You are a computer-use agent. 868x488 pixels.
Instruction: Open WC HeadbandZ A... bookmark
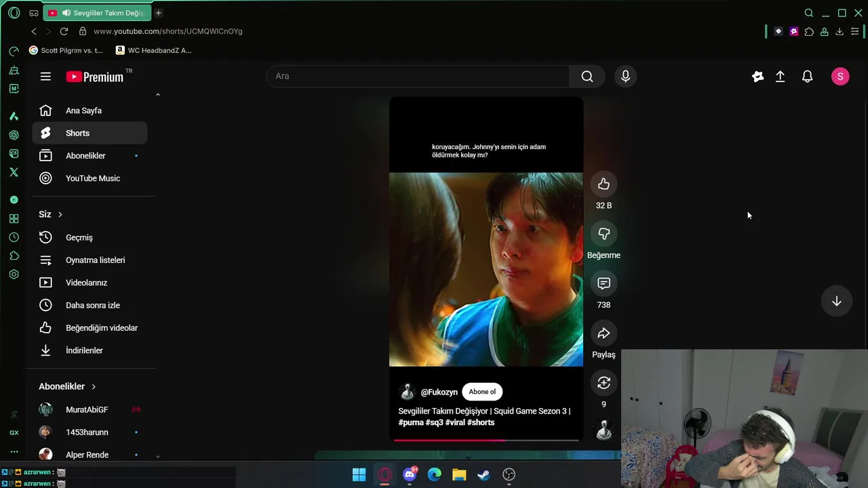(x=154, y=50)
